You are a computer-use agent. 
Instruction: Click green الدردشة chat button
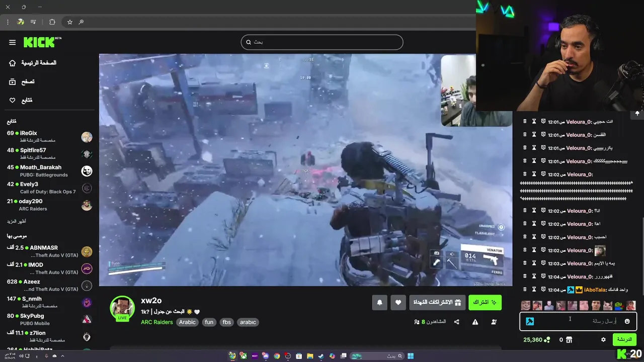coord(624,339)
